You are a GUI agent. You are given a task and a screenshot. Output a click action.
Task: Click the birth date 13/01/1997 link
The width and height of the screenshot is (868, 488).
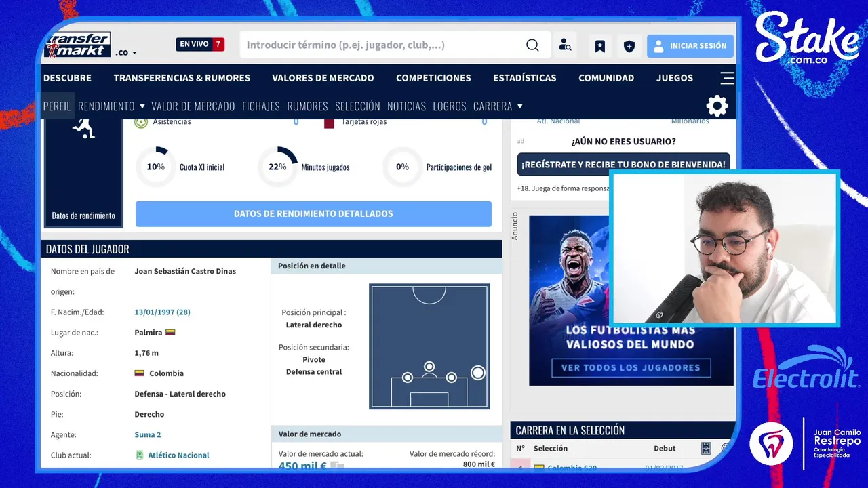click(x=162, y=312)
